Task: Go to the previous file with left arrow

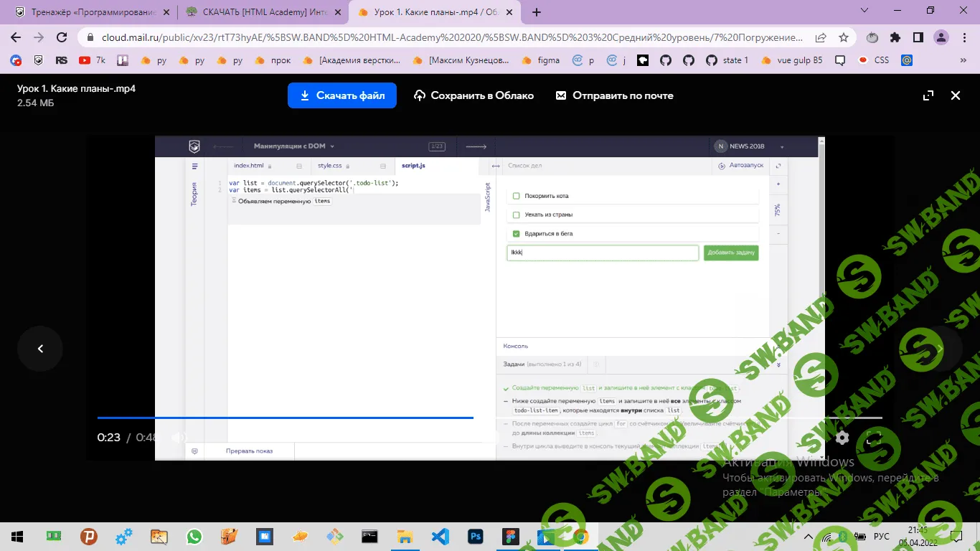Action: 40,349
